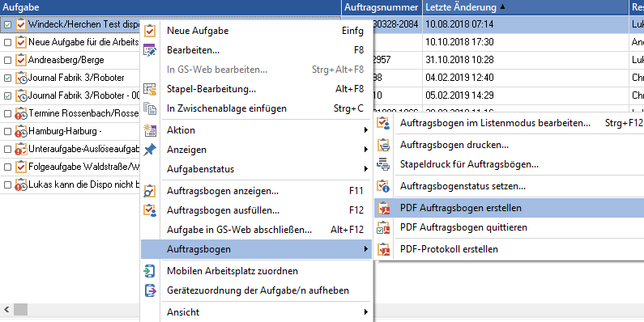Image resolution: width=644 pixels, height=322 pixels.
Task: Check the Unteraufgabe-Auslöseaufgabe checkbox
Action: tap(7, 150)
